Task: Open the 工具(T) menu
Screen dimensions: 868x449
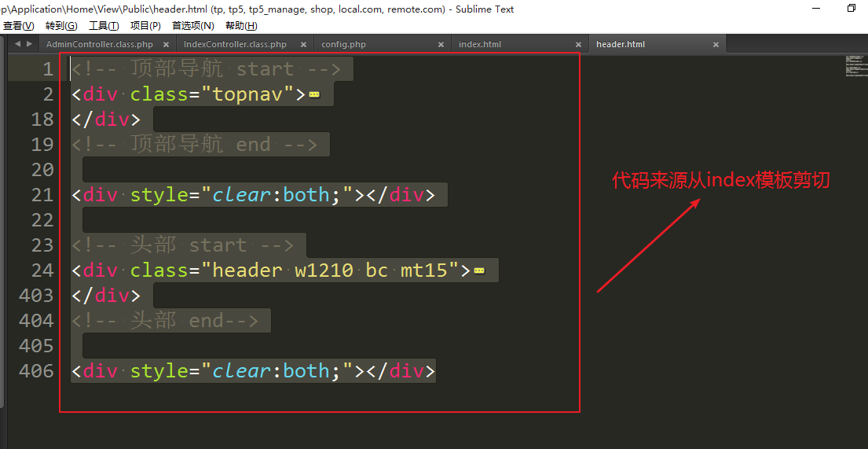Action: tap(104, 26)
